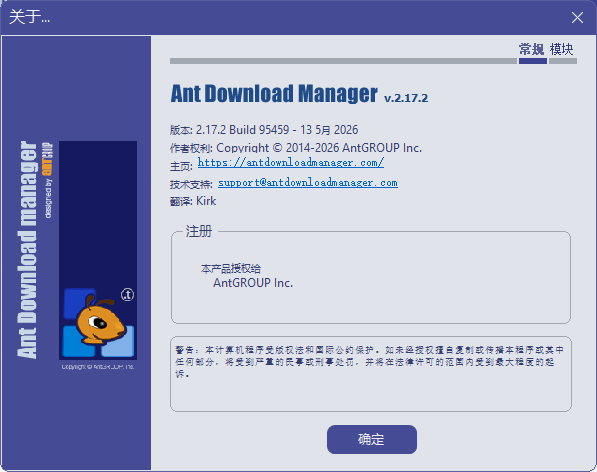597x472 pixels.
Task: Switch to the 模块 tab
Action: [x=562, y=49]
